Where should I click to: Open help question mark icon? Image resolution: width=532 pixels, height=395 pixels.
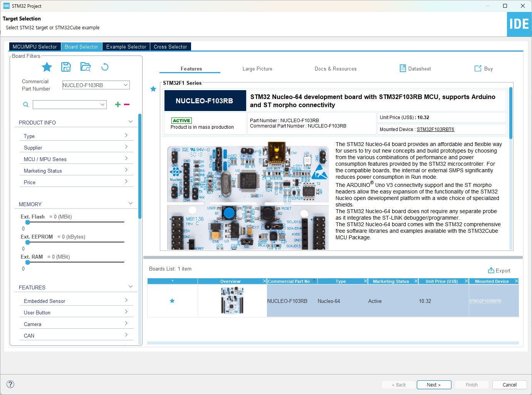click(x=11, y=384)
